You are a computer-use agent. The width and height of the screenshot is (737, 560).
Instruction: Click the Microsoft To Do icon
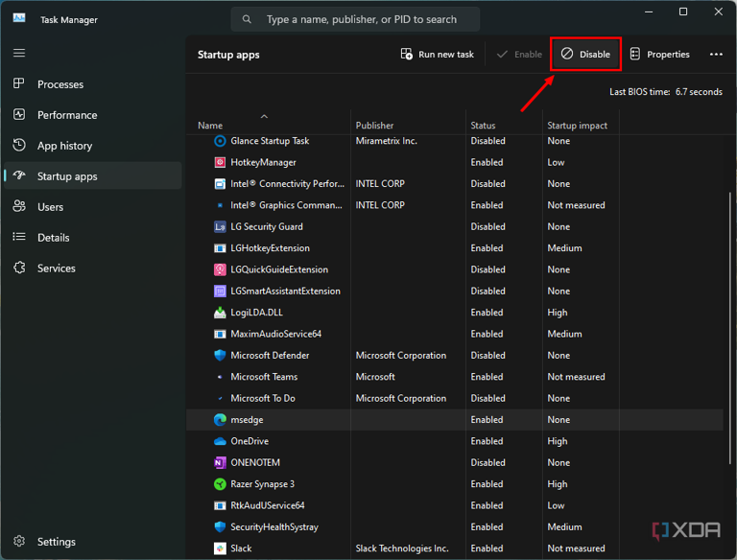click(220, 398)
